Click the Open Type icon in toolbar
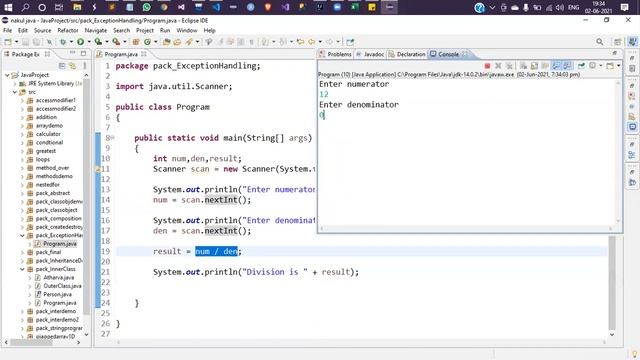This screenshot has height=360, width=640. (166, 42)
